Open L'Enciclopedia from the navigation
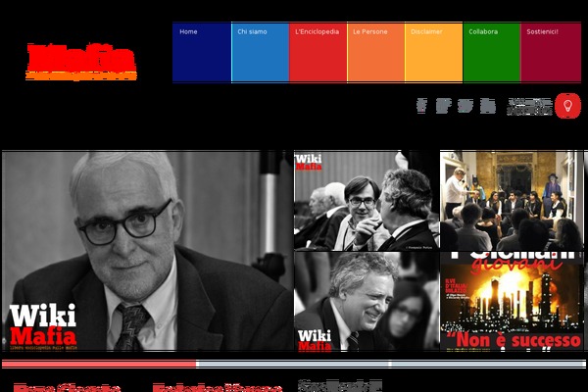The height and width of the screenshot is (392, 588). 318,52
